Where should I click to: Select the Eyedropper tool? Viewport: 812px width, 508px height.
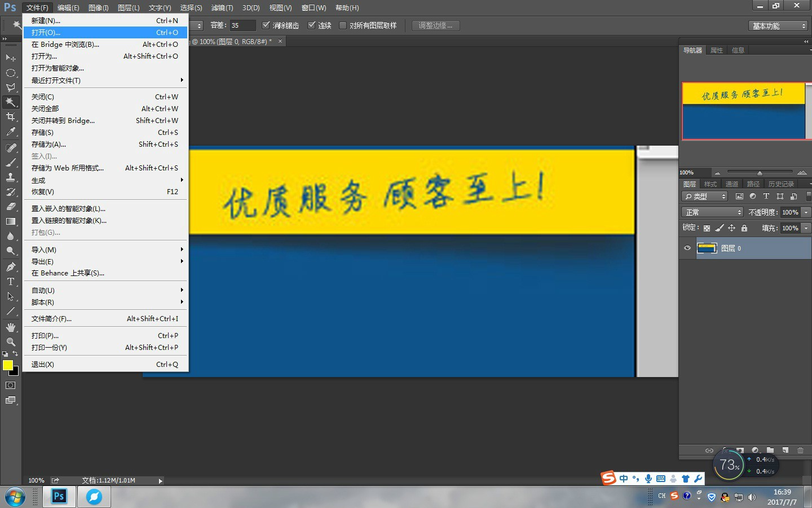11,132
